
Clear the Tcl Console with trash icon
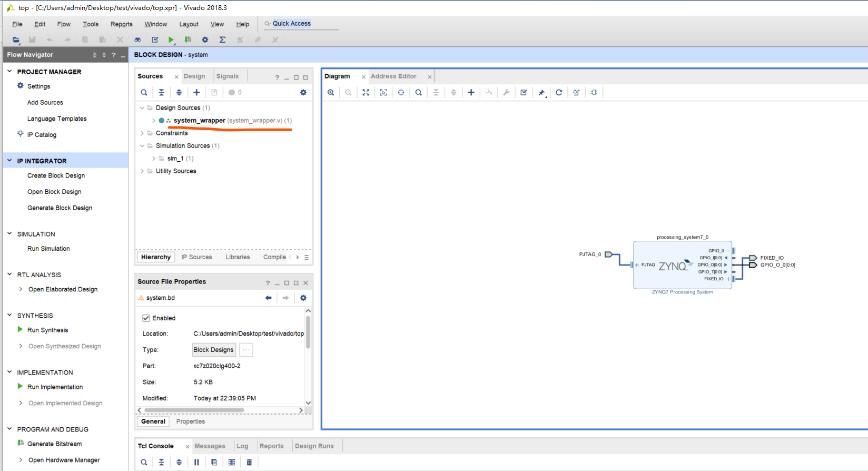pos(249,462)
